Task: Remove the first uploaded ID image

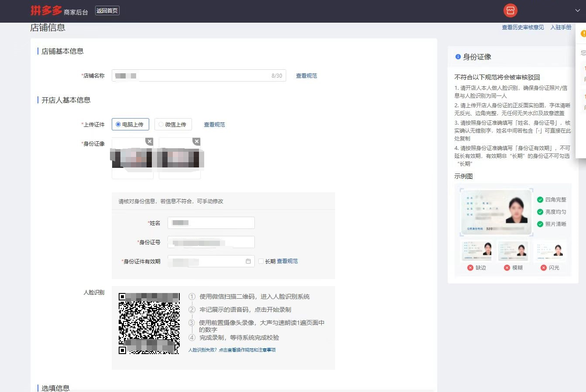Action: 149,141
